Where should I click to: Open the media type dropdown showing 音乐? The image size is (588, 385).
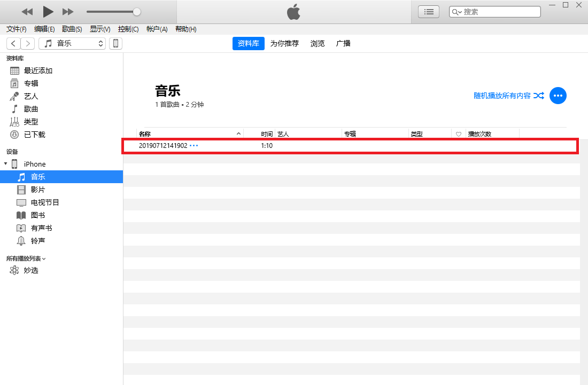72,43
